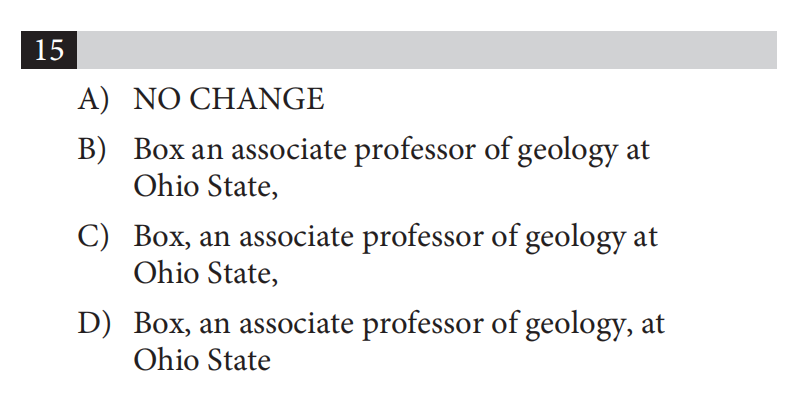
Task: Click the word "Box," in option C
Action: click(163, 237)
